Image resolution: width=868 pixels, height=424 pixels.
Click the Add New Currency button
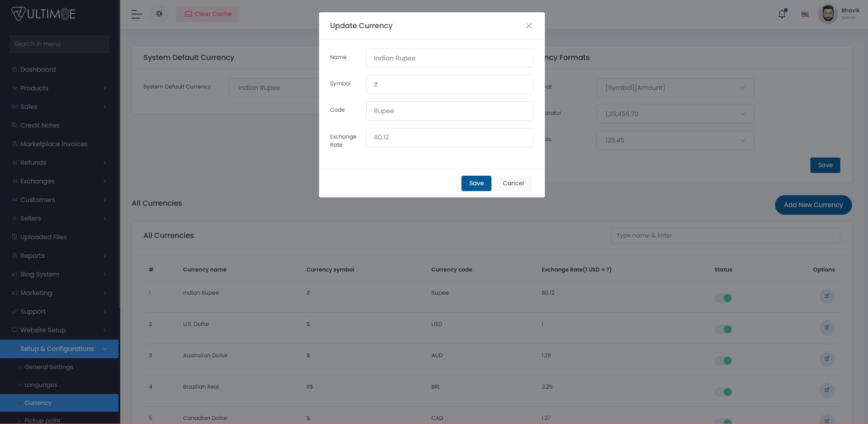(813, 205)
